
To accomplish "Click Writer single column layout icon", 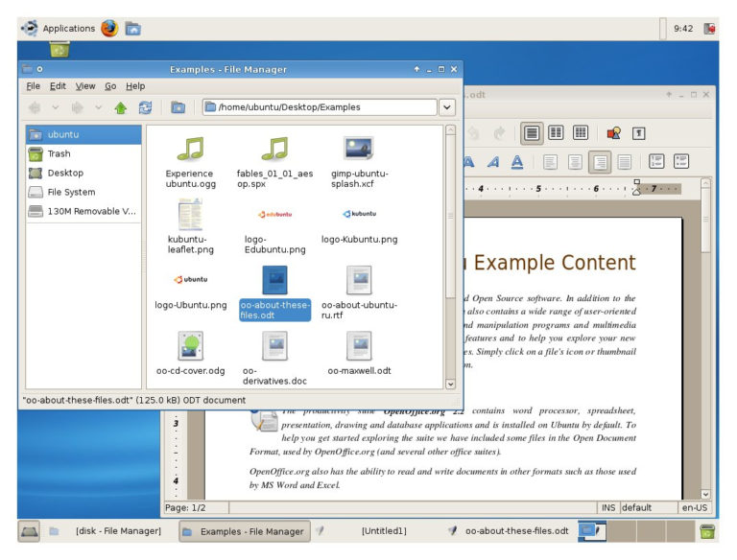I will tap(532, 133).
